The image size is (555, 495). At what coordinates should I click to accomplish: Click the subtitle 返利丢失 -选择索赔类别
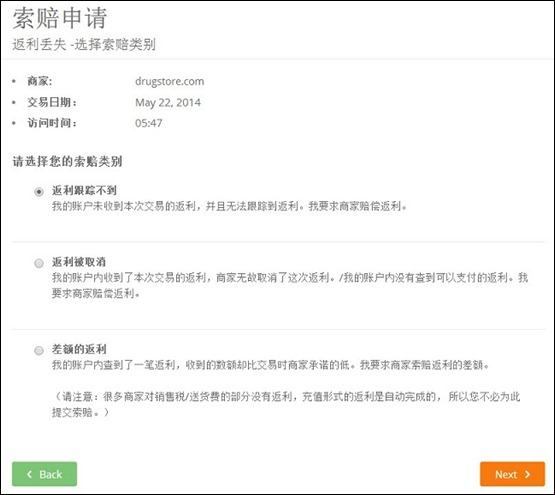[84, 45]
